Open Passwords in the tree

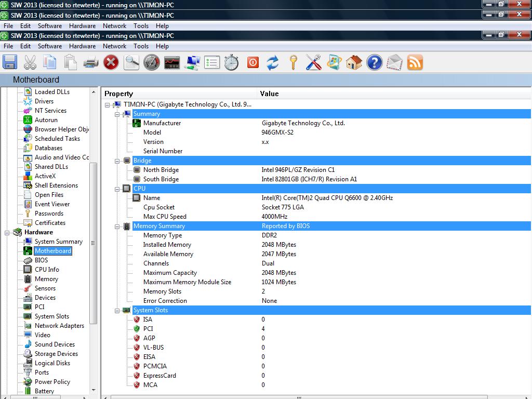tap(49, 214)
